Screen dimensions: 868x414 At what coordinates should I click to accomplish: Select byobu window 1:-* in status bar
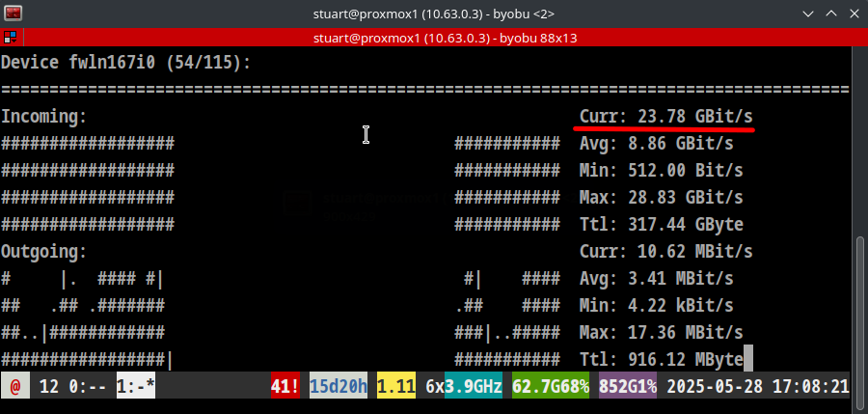(136, 387)
